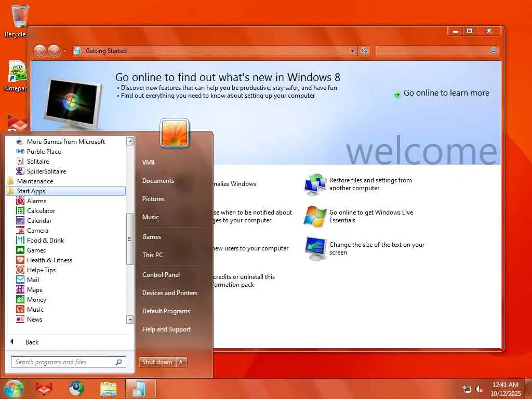Viewport: 532px width, 399px height.
Task: Select Go online to get Windows Live Essentials
Action: pos(359,216)
